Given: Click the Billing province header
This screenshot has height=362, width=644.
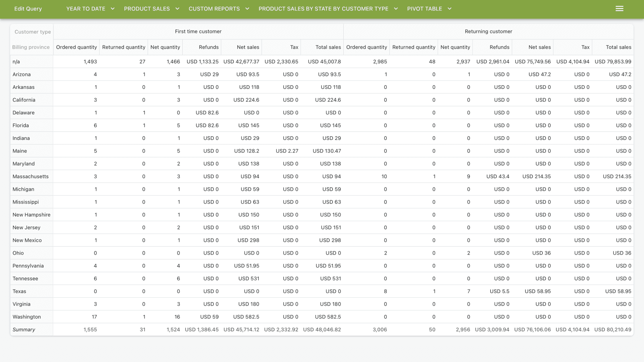Looking at the screenshot, I should [x=31, y=47].
